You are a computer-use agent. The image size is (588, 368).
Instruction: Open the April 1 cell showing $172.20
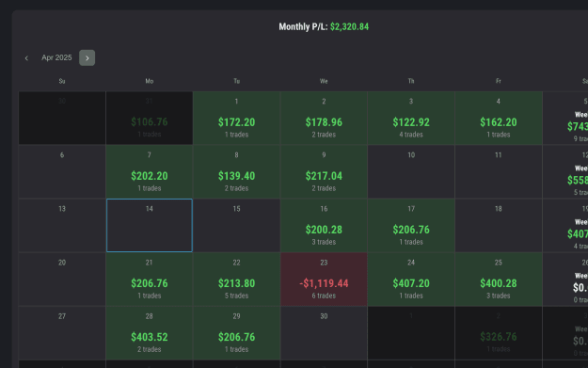pyautogui.click(x=237, y=118)
